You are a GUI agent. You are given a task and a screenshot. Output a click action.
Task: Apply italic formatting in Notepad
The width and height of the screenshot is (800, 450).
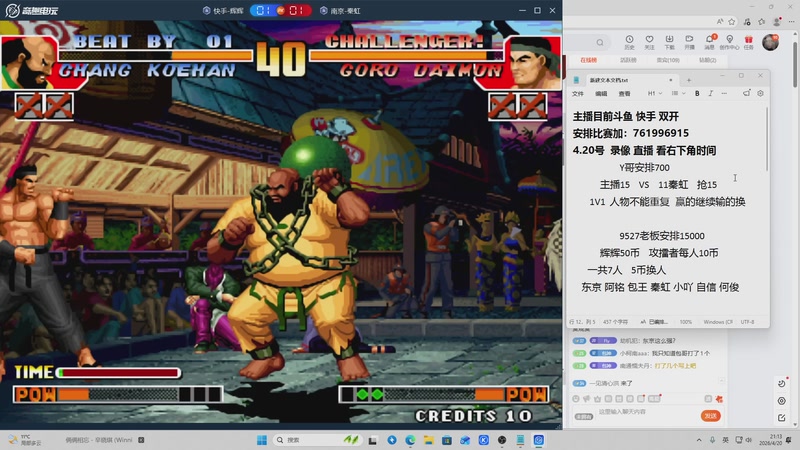point(710,93)
